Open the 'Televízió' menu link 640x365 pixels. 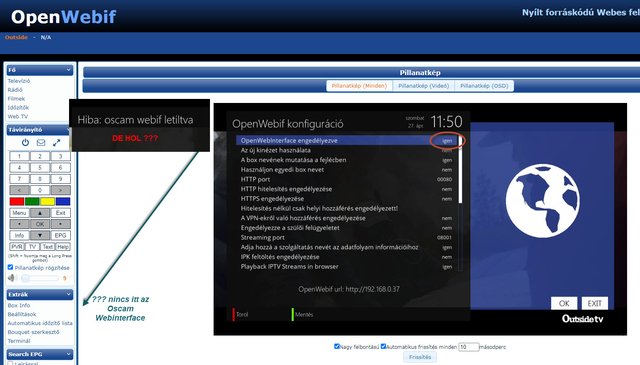coord(19,81)
